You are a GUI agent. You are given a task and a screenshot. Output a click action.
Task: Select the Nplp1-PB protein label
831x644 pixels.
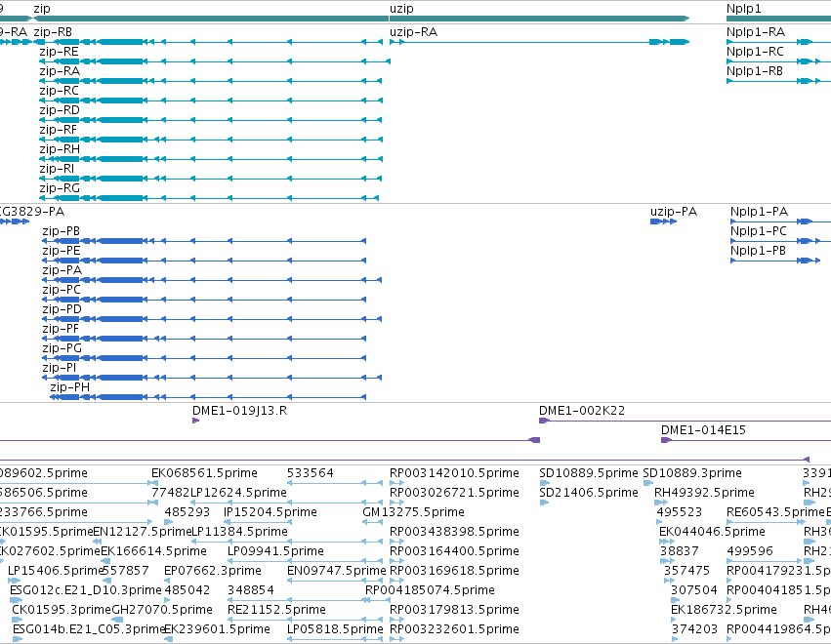(758, 251)
